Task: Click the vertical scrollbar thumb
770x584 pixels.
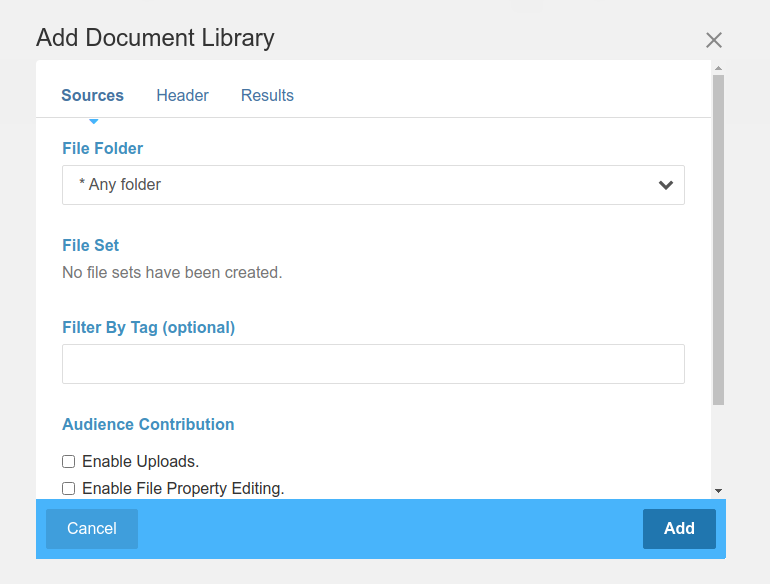Action: click(718, 240)
